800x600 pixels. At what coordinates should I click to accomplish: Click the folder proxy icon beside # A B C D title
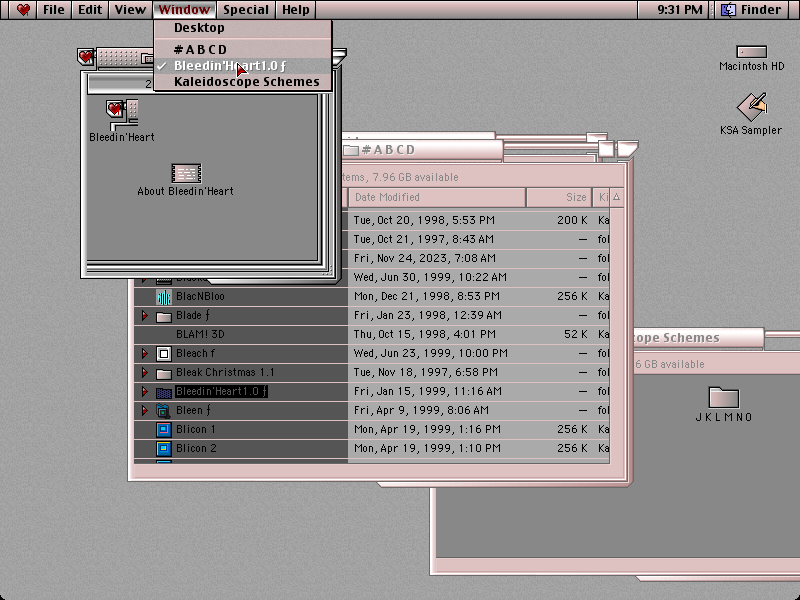351,150
